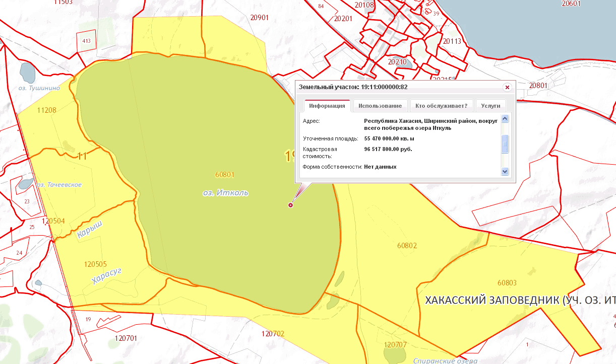
Task: Click the Уточненная площадь value 55 470 000.00
Action: click(x=389, y=138)
